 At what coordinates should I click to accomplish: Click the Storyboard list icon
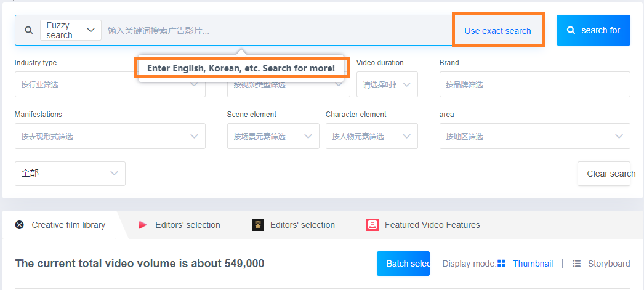click(577, 264)
